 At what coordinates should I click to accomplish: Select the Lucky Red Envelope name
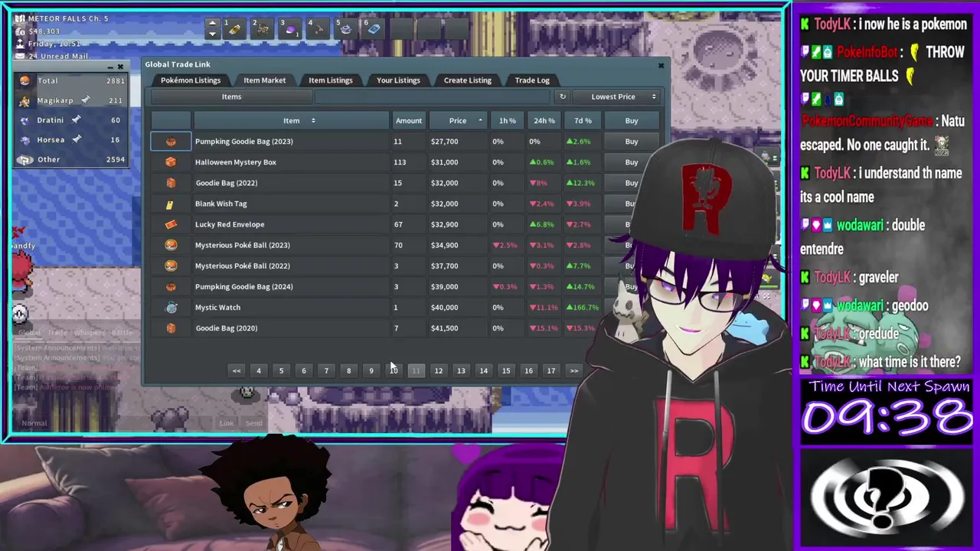tap(230, 224)
